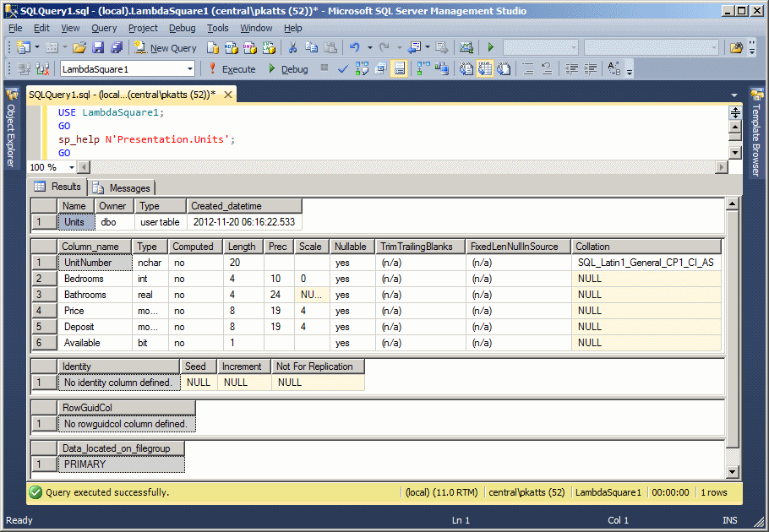Click the Database Engine Query icon

point(212,47)
